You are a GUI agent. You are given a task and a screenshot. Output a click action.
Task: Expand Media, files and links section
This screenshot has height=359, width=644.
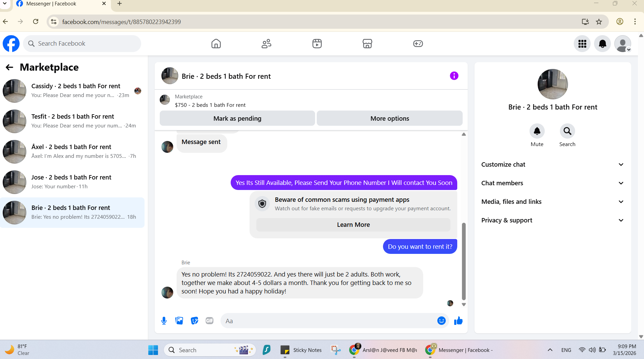click(553, 202)
